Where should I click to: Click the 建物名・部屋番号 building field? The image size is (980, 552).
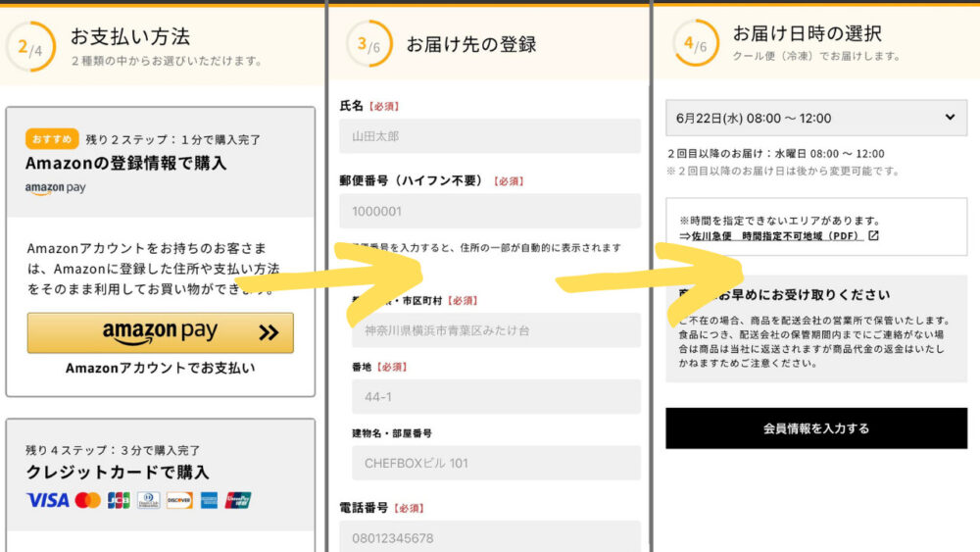[x=496, y=463]
